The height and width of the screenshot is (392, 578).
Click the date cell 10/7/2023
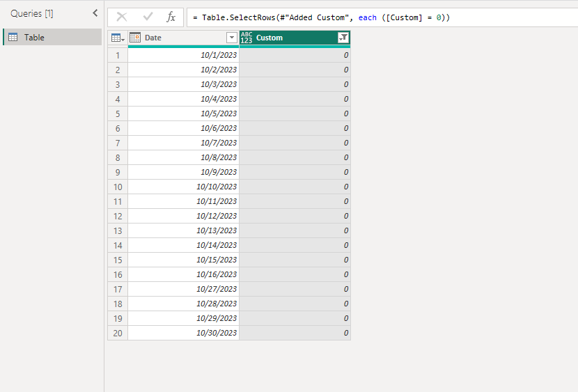(184, 143)
